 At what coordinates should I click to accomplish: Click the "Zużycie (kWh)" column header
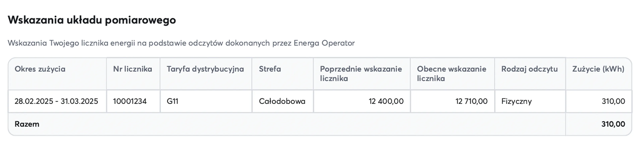pyautogui.click(x=598, y=69)
